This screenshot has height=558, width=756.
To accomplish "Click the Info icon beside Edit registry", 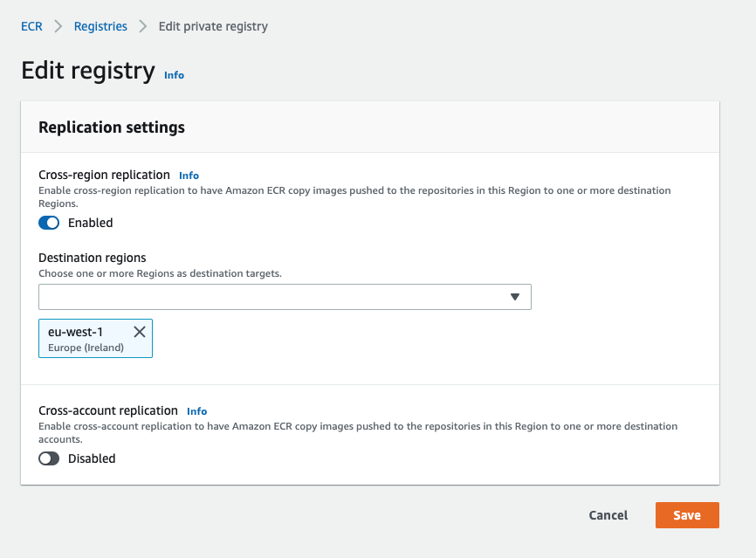I will point(174,75).
